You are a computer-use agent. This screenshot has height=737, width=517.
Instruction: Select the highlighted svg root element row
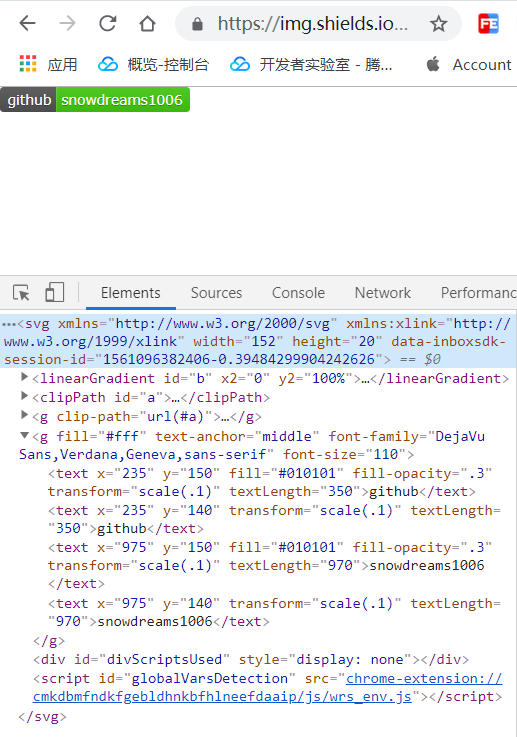(x=258, y=341)
